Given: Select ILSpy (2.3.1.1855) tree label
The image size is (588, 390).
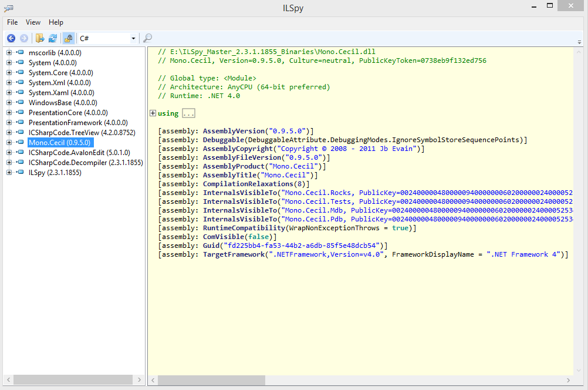Looking at the screenshot, I should tap(55, 172).
